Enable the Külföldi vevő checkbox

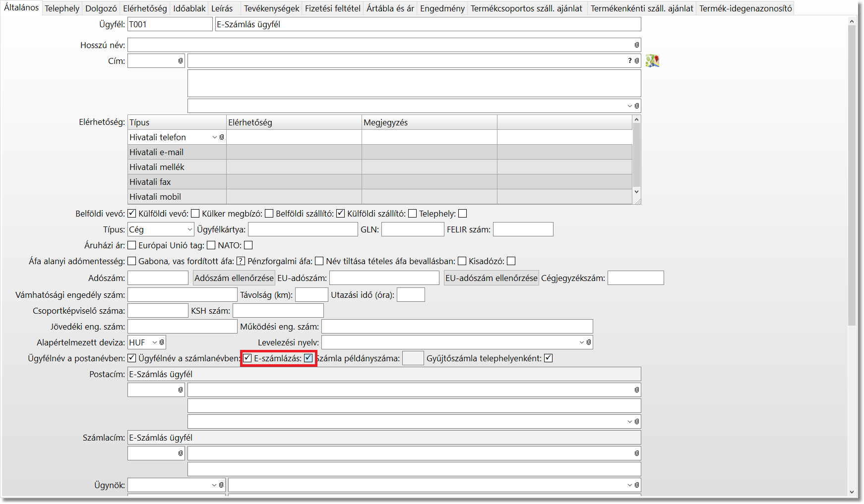click(195, 214)
